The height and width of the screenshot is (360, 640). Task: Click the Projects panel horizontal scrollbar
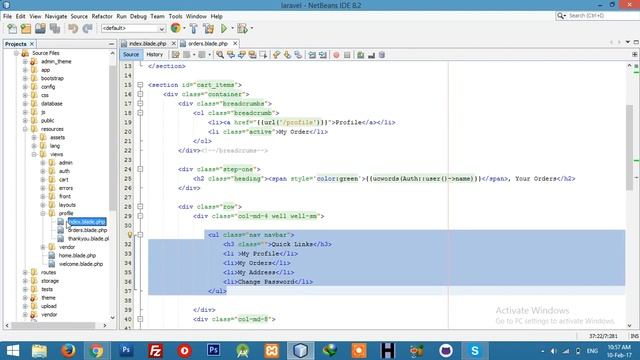click(x=53, y=325)
